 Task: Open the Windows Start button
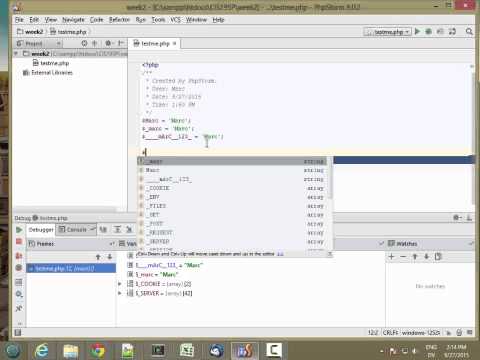tap(13, 351)
